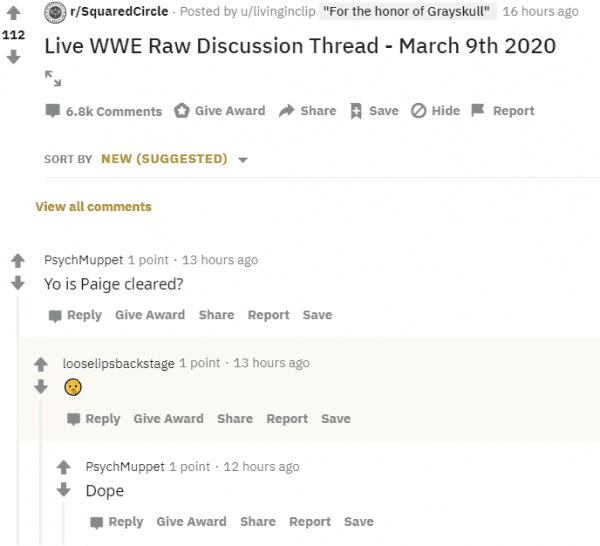This screenshot has height=546, width=600.
Task: Save looselipsbackstage's emoji comment
Action: (x=336, y=419)
